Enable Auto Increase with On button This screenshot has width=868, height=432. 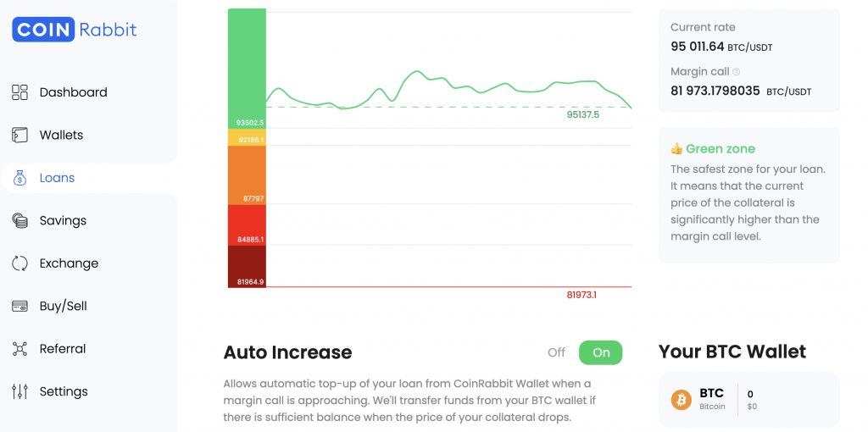600,352
